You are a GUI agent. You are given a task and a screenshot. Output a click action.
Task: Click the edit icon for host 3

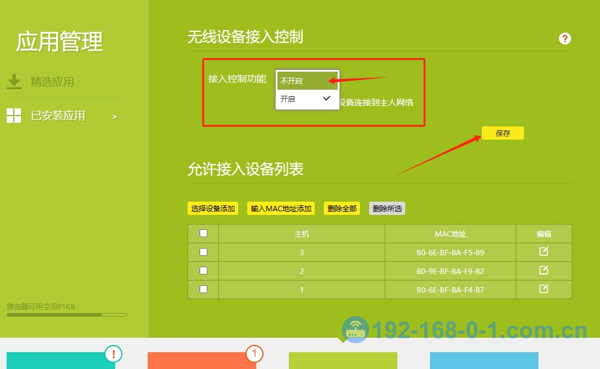click(544, 251)
